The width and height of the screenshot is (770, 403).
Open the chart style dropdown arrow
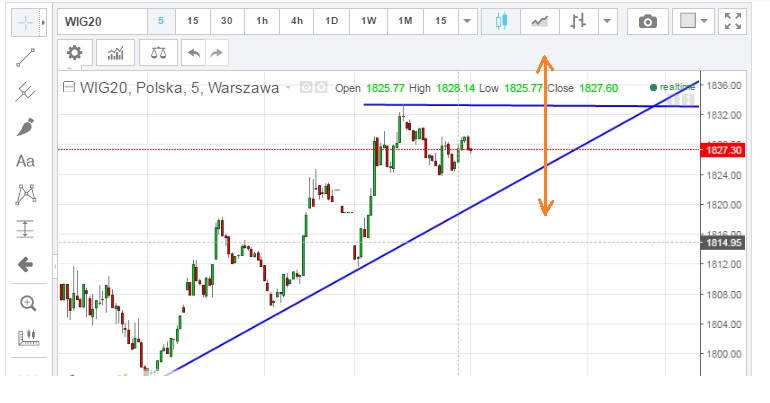(x=606, y=21)
